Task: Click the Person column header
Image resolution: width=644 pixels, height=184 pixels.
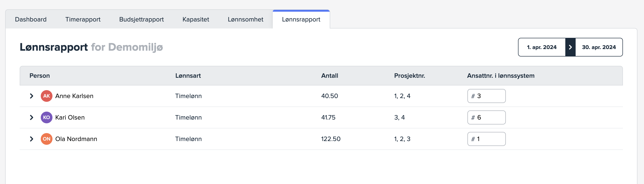Action: click(40, 76)
